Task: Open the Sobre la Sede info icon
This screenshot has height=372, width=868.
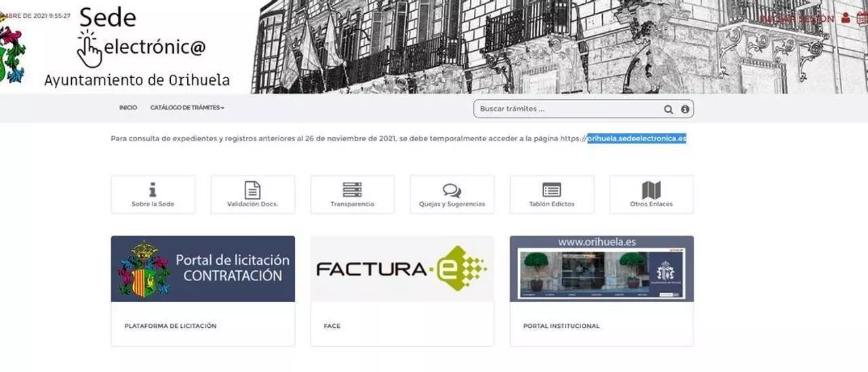Action: tap(153, 190)
